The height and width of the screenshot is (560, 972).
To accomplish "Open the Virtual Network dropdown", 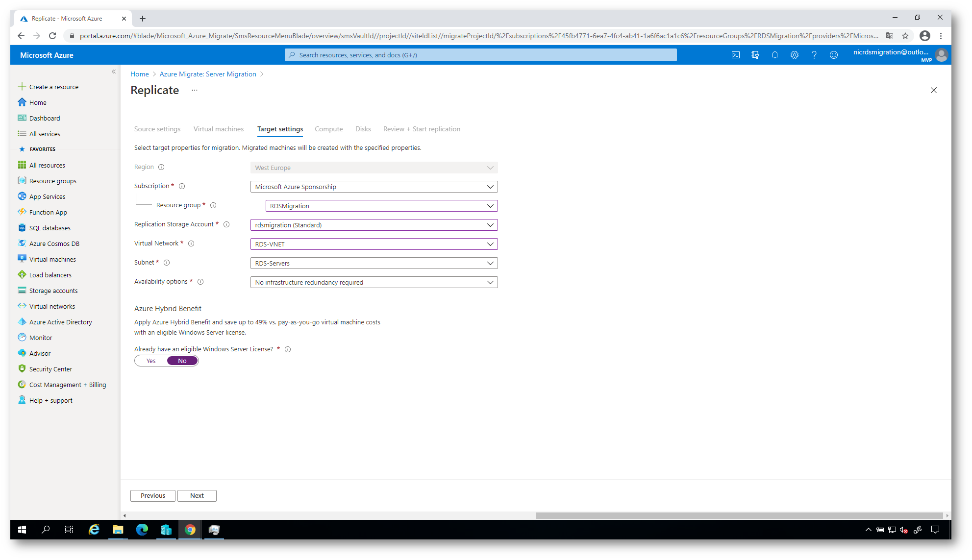I will (x=374, y=244).
